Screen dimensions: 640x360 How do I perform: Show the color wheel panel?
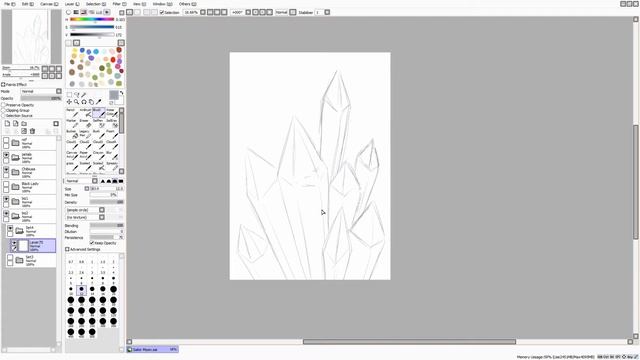(x=69, y=12)
